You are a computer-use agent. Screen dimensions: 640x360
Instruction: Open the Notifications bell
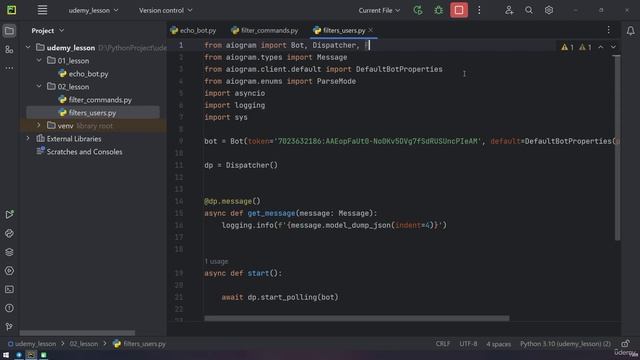coord(631,31)
